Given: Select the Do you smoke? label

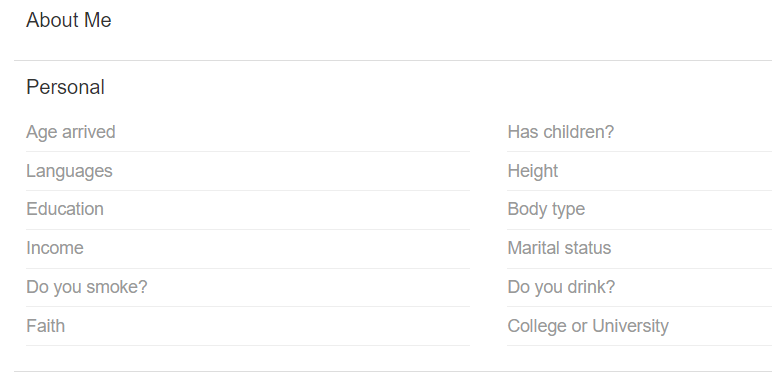Looking at the screenshot, I should [87, 287].
